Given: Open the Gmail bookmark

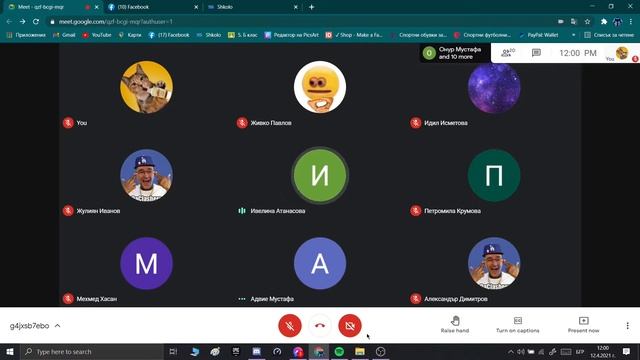Looking at the screenshot, I should click(64, 35).
